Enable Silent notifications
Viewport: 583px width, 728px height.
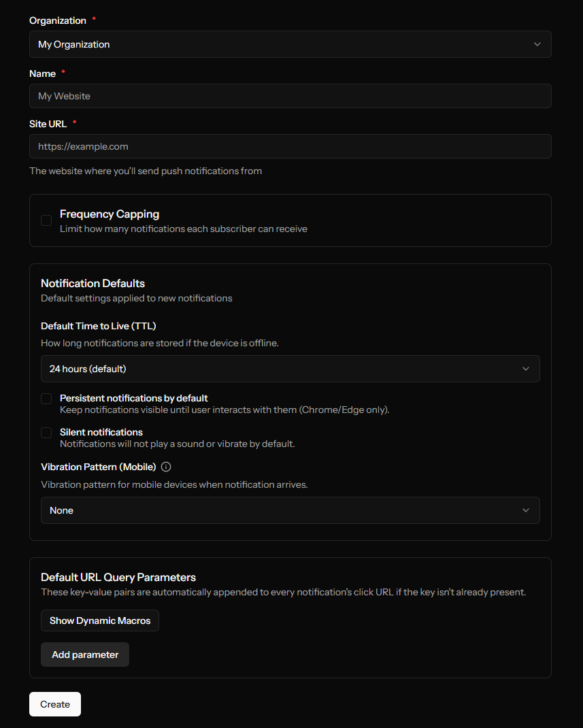(x=46, y=433)
